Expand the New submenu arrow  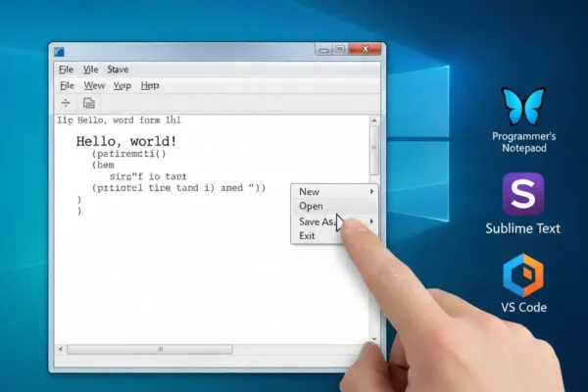click(x=371, y=191)
